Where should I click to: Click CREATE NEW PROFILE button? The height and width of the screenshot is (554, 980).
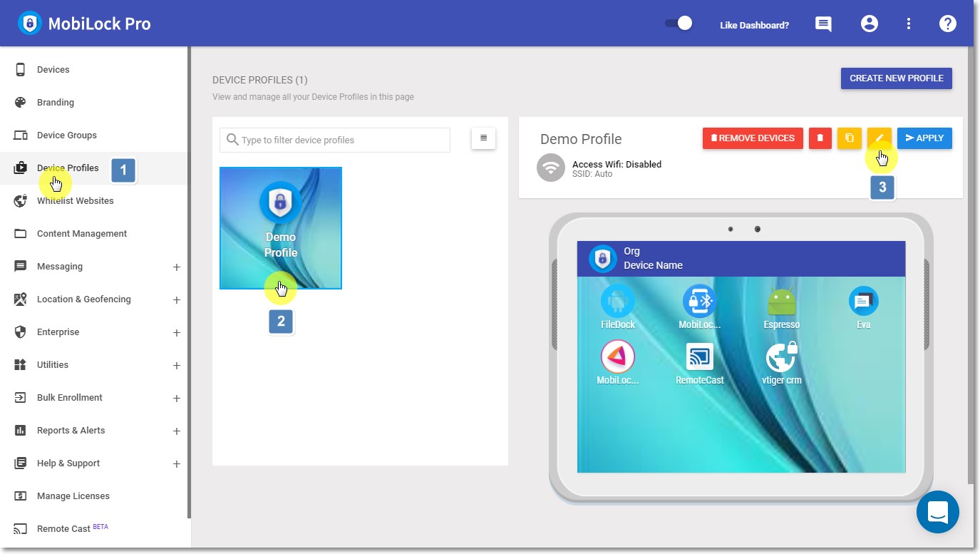coord(897,78)
